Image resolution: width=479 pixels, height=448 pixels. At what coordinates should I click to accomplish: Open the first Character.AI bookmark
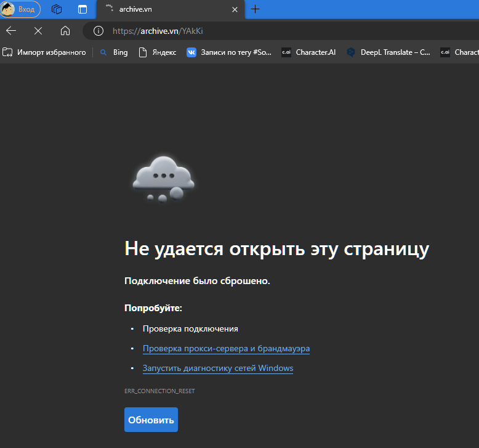[x=309, y=52]
